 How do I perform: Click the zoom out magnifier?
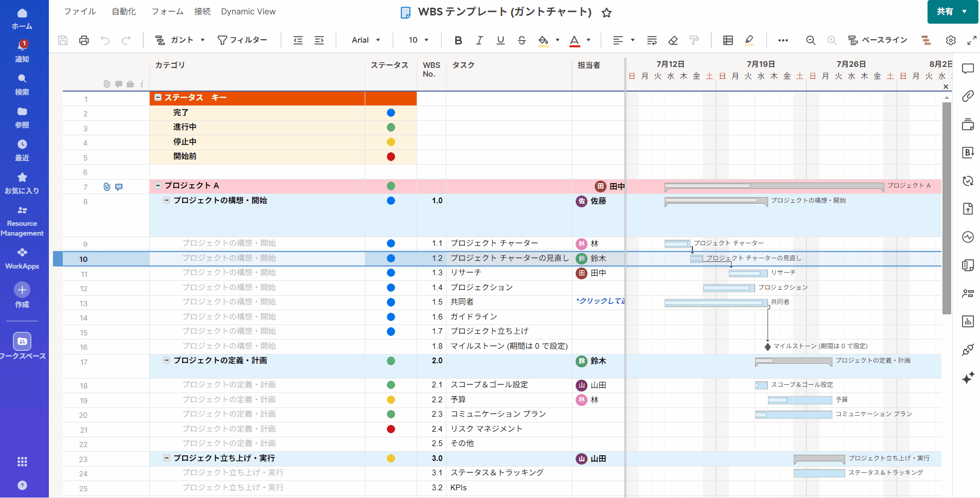pos(811,40)
